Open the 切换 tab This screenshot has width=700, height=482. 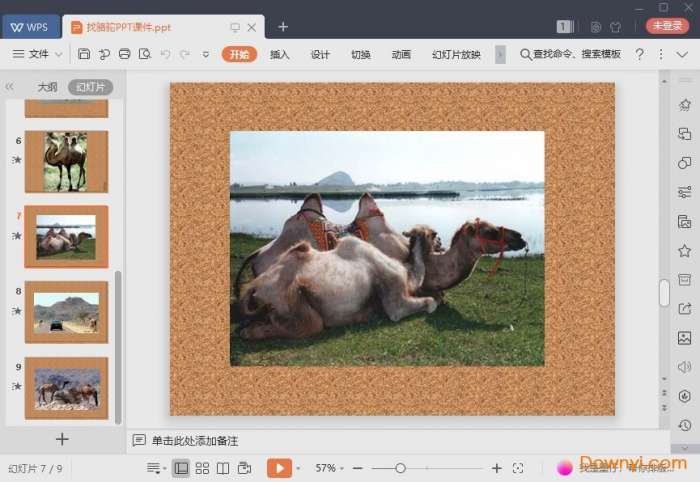tap(361, 54)
